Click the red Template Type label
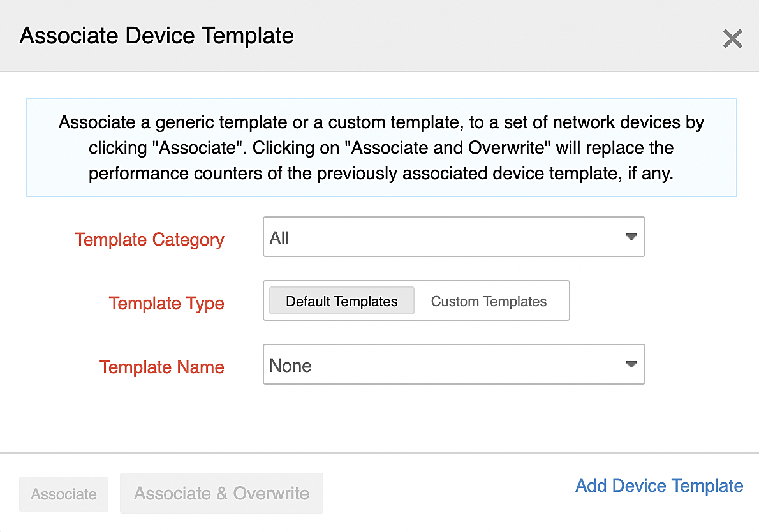Viewport: 759px width, 532px height. (x=166, y=304)
